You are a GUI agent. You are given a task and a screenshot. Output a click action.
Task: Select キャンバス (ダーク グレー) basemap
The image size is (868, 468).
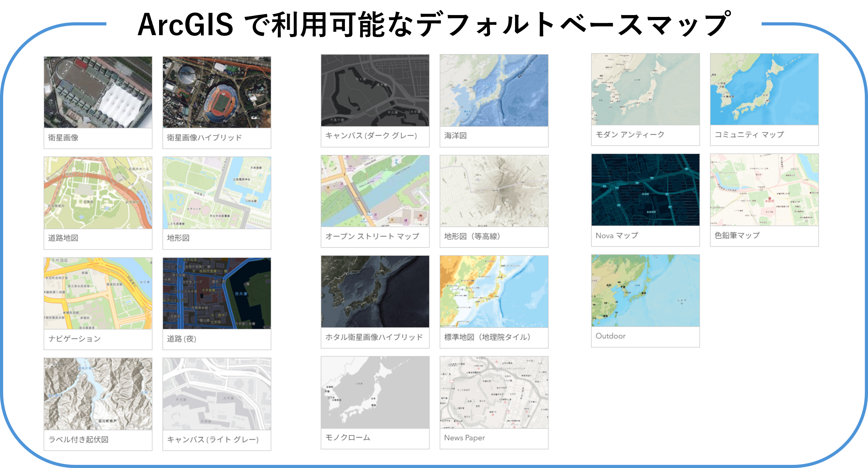(375, 90)
